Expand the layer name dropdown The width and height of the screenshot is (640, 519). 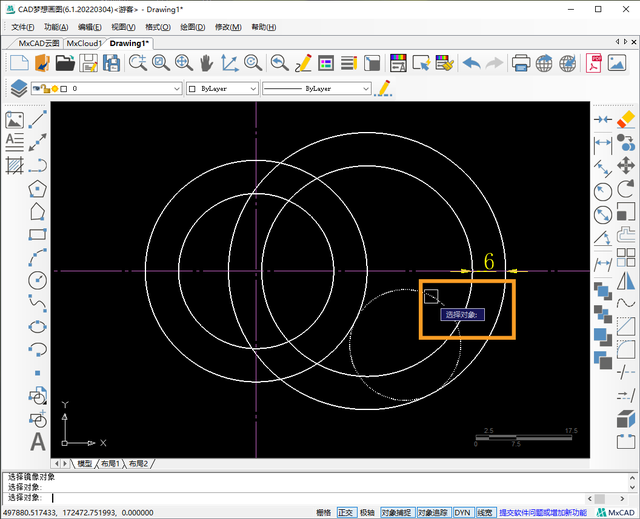[176, 89]
